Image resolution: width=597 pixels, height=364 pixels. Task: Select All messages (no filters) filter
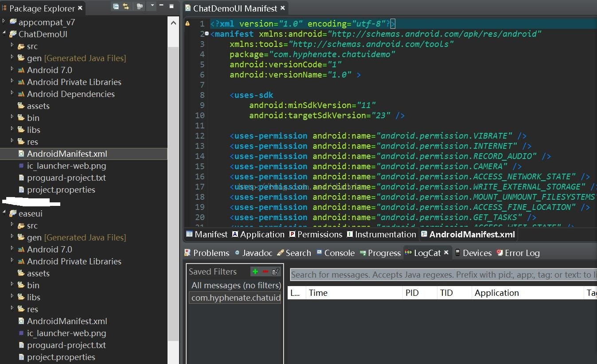tap(236, 285)
